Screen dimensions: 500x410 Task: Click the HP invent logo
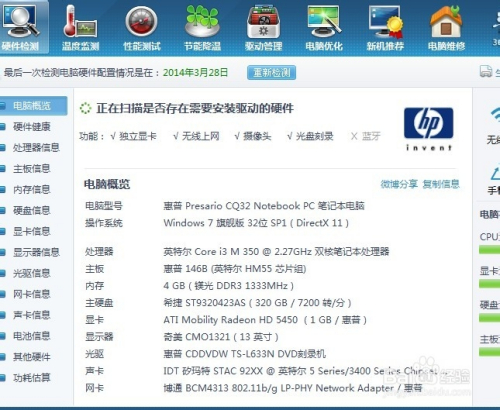click(429, 129)
